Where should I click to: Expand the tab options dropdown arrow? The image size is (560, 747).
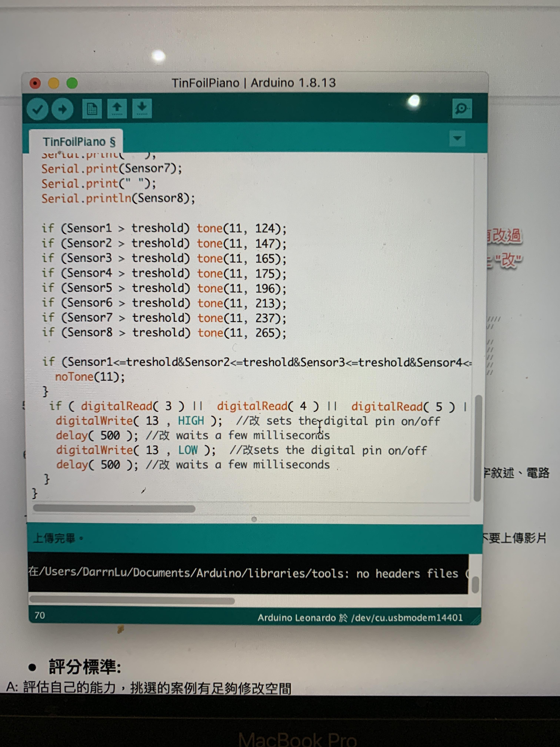pyautogui.click(x=457, y=138)
